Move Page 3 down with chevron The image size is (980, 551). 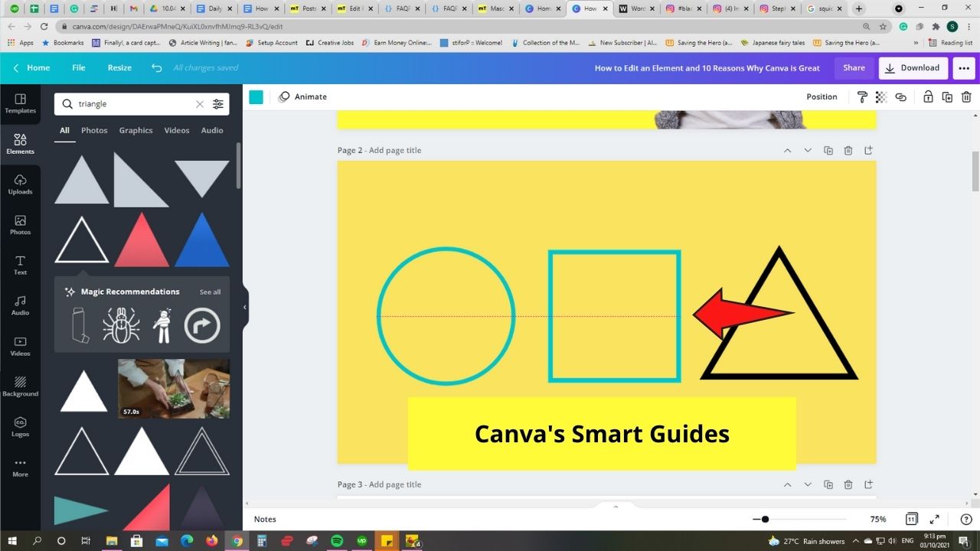click(808, 484)
